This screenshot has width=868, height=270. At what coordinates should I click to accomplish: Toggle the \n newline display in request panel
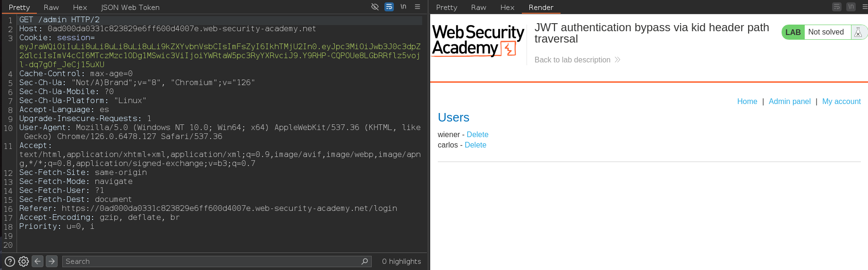403,7
